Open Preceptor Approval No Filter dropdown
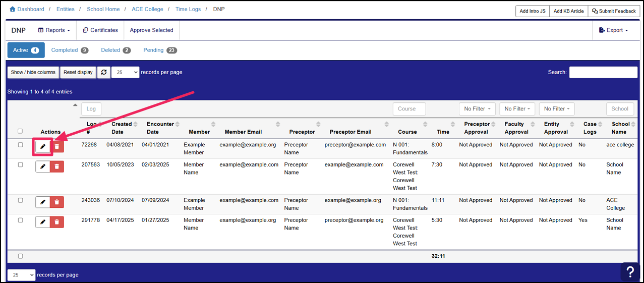 (x=477, y=108)
